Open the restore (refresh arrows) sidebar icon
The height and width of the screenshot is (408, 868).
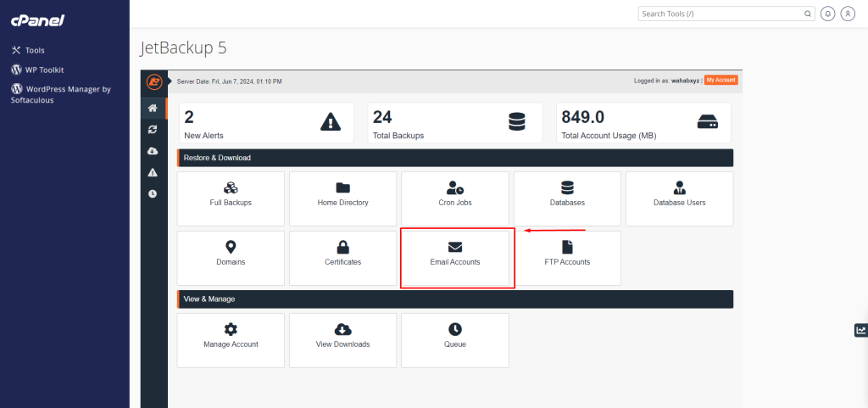[x=153, y=130]
